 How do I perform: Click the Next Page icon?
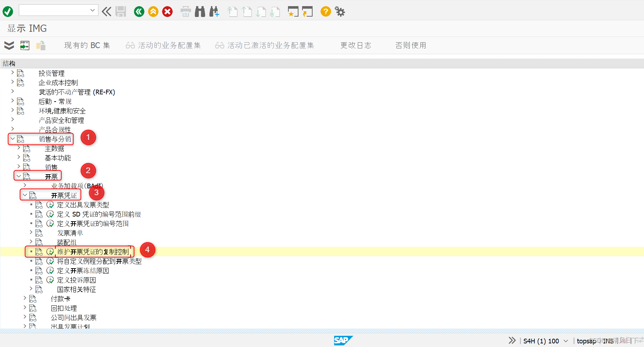pyautogui.click(x=261, y=12)
